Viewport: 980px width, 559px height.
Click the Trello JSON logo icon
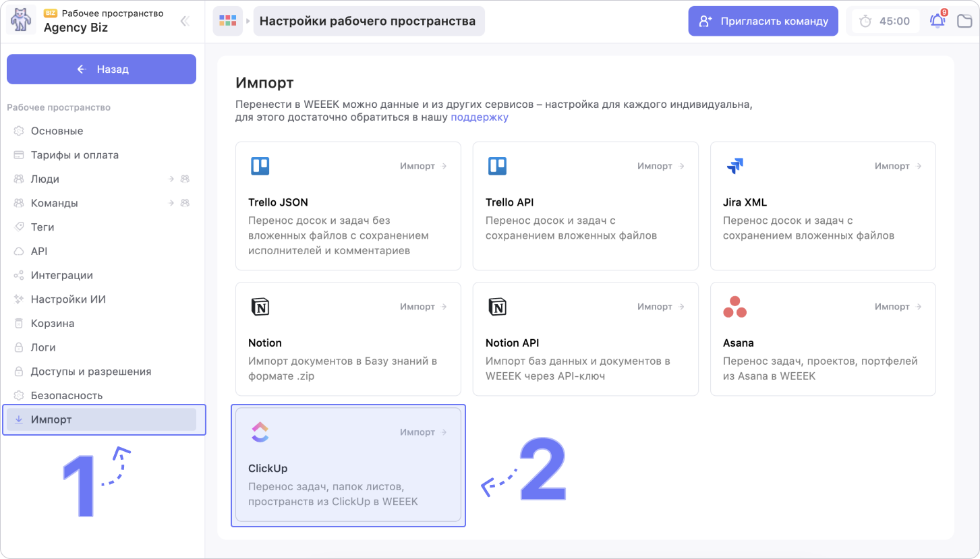point(260,166)
